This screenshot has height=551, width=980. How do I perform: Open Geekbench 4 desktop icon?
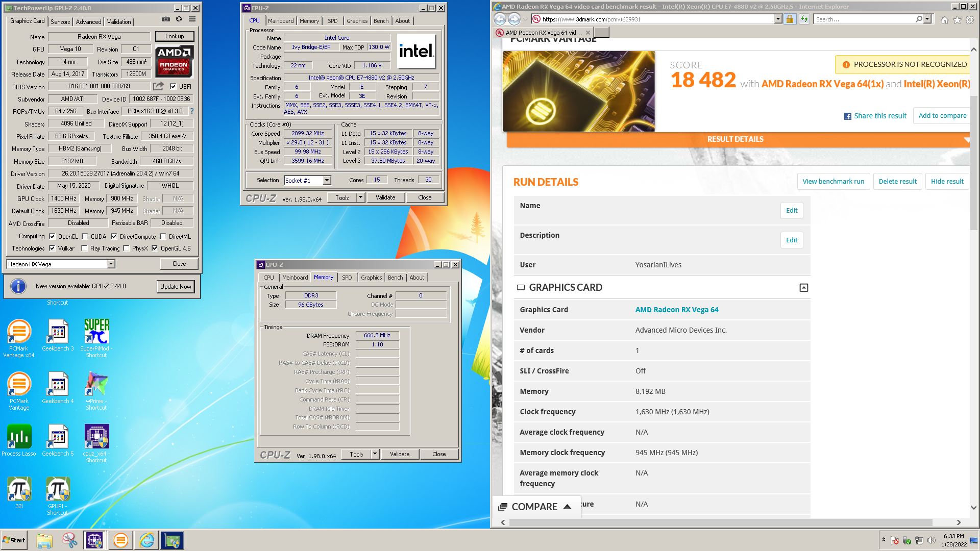pos(58,388)
